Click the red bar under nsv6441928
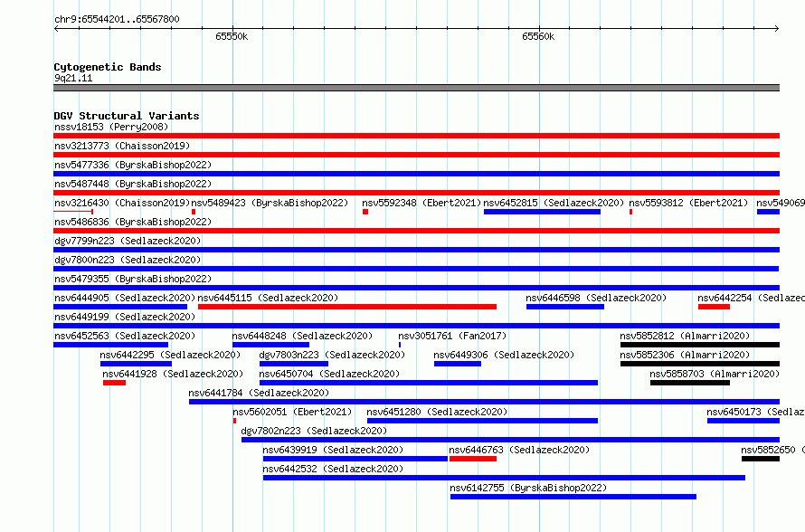 pyautogui.click(x=114, y=383)
